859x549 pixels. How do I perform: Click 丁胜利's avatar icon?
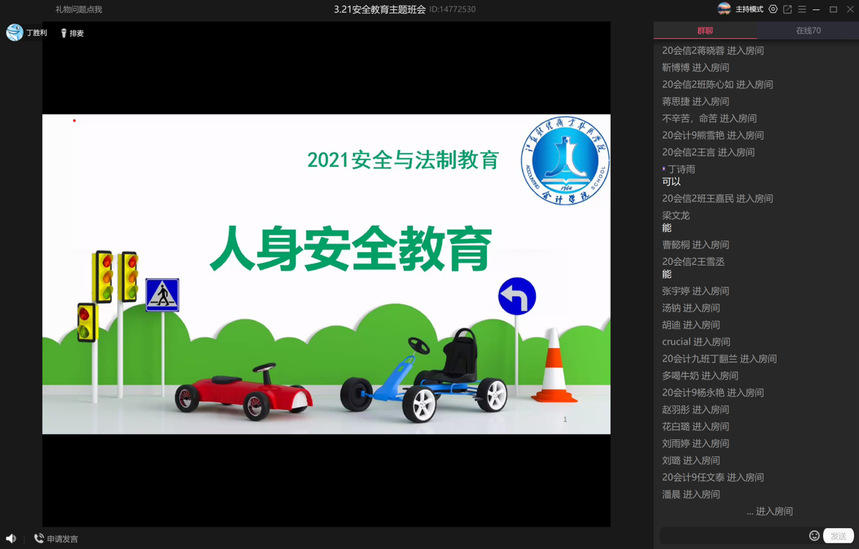(15, 33)
